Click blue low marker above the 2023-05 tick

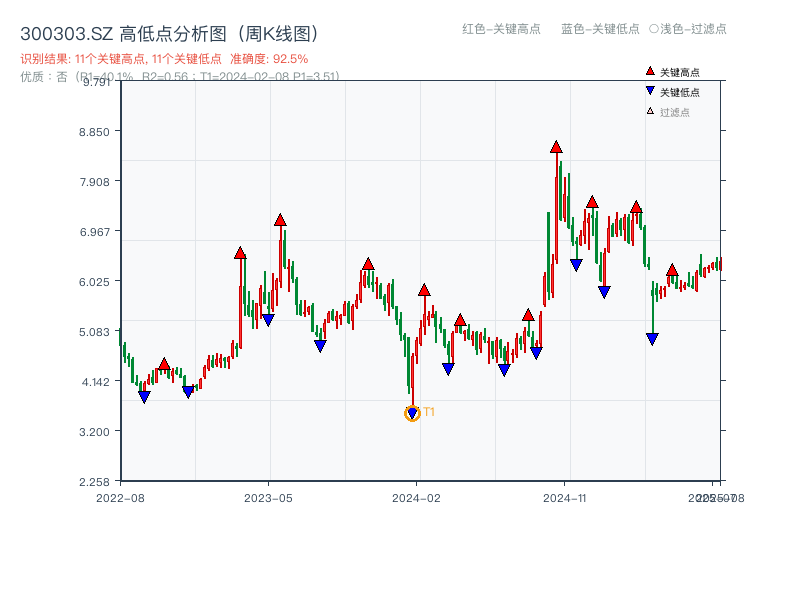(x=268, y=320)
